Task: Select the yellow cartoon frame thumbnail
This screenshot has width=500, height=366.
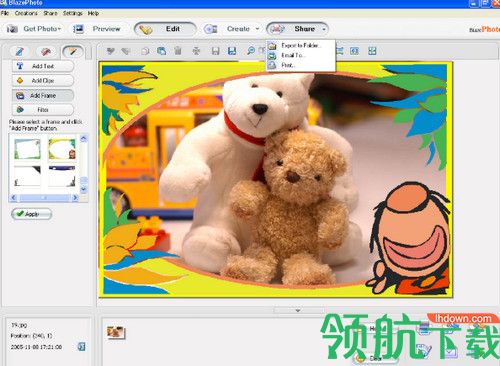Action: tap(62, 149)
